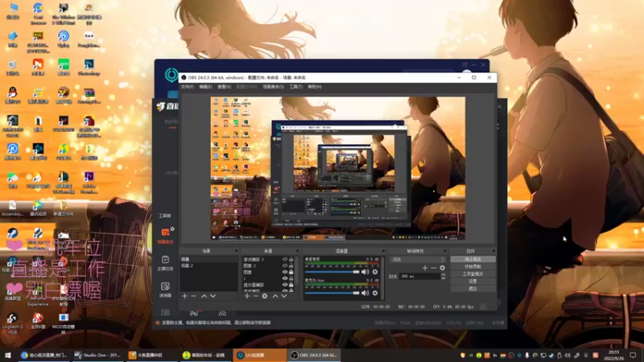Open Photoshop desktop icon

click(x=89, y=68)
